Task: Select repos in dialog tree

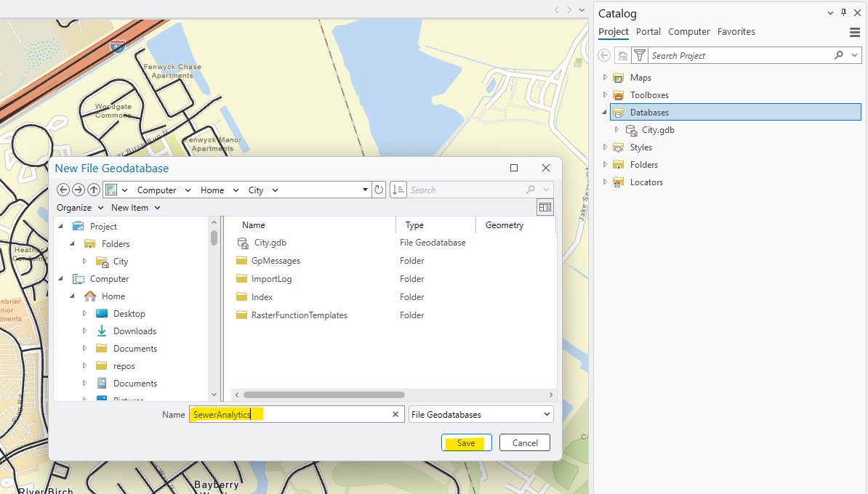Action: [x=124, y=366]
